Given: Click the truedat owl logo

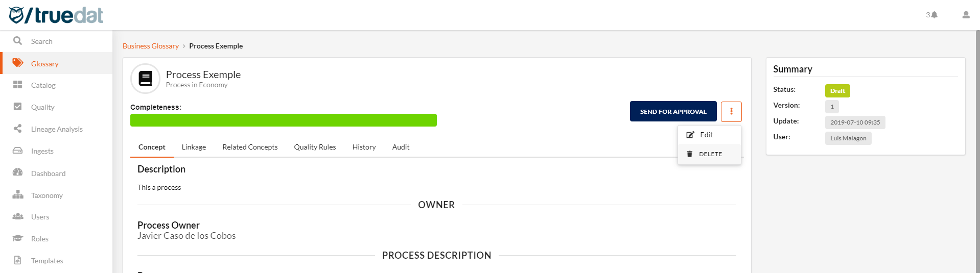Looking at the screenshot, I should (x=16, y=15).
